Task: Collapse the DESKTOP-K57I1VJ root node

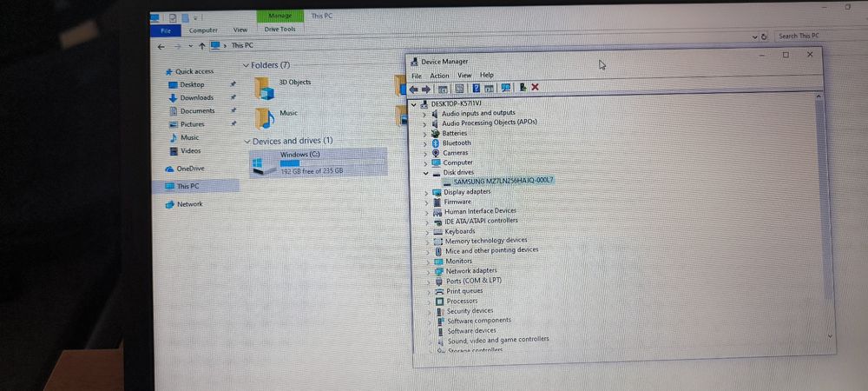Action: pyautogui.click(x=413, y=104)
